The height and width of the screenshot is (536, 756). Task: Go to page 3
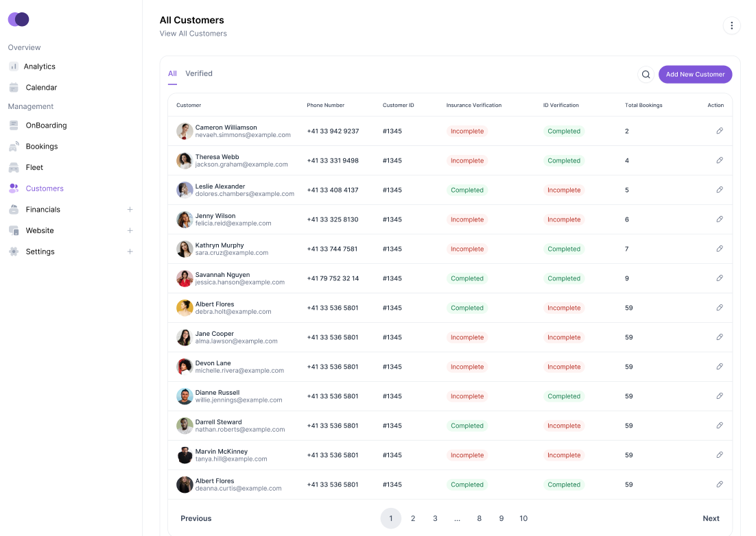pos(435,518)
